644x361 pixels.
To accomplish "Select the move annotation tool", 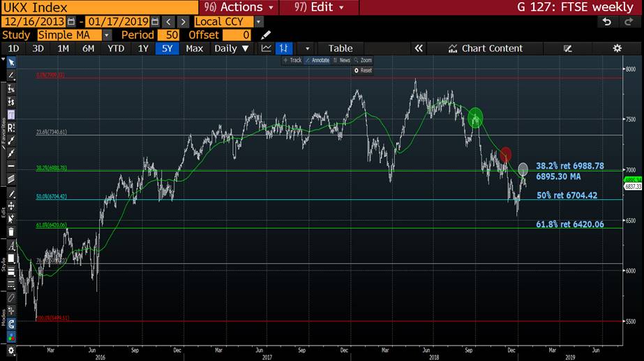I will (11, 206).
